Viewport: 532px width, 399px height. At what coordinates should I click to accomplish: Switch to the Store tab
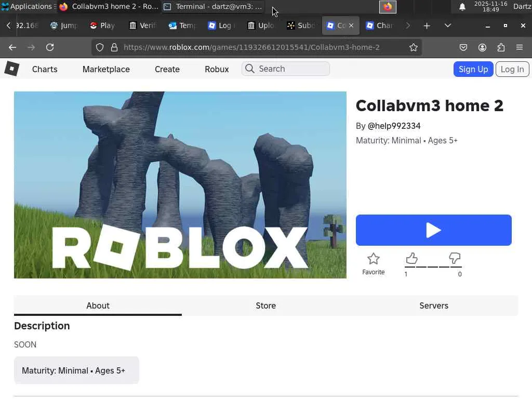265,305
